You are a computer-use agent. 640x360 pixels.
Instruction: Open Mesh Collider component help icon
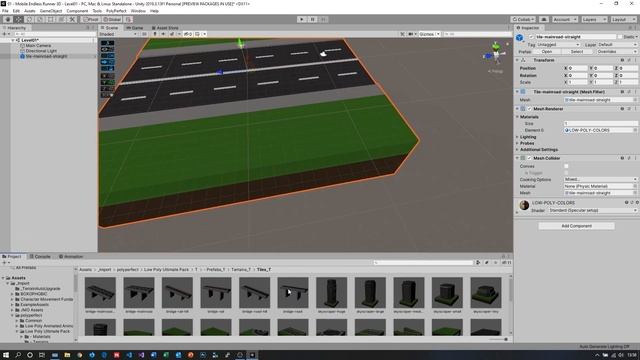click(x=622, y=158)
